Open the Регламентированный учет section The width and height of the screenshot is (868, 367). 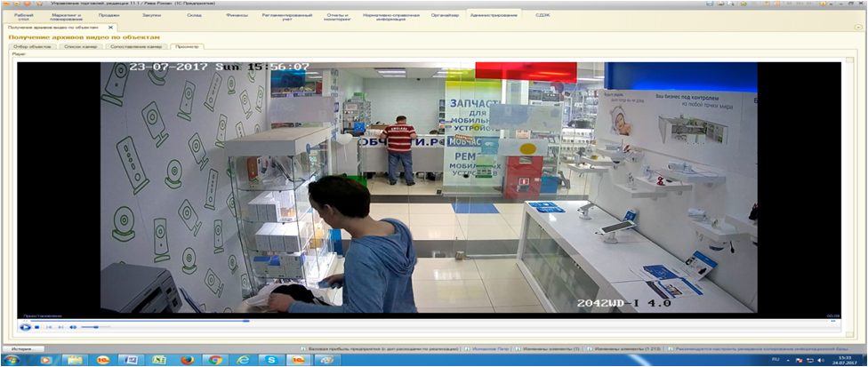(286, 17)
